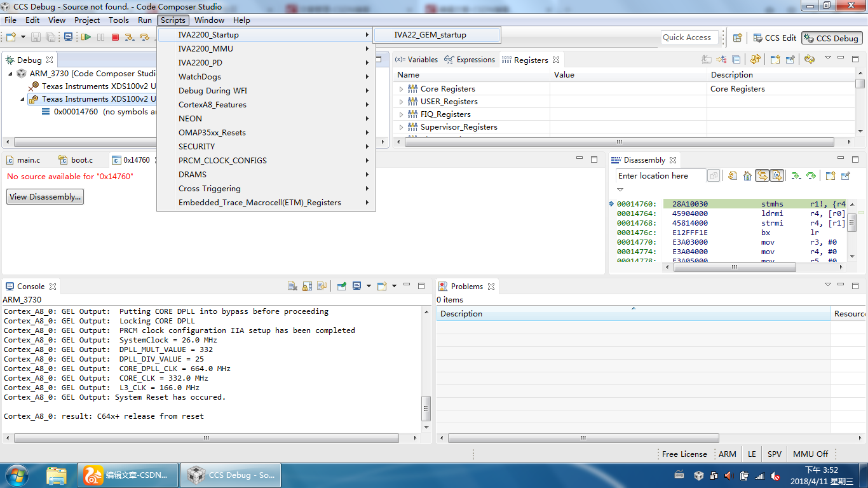Image resolution: width=868 pixels, height=488 pixels.
Task: Click the blue monitor Debug icon in toolbar
Action: [x=69, y=37]
